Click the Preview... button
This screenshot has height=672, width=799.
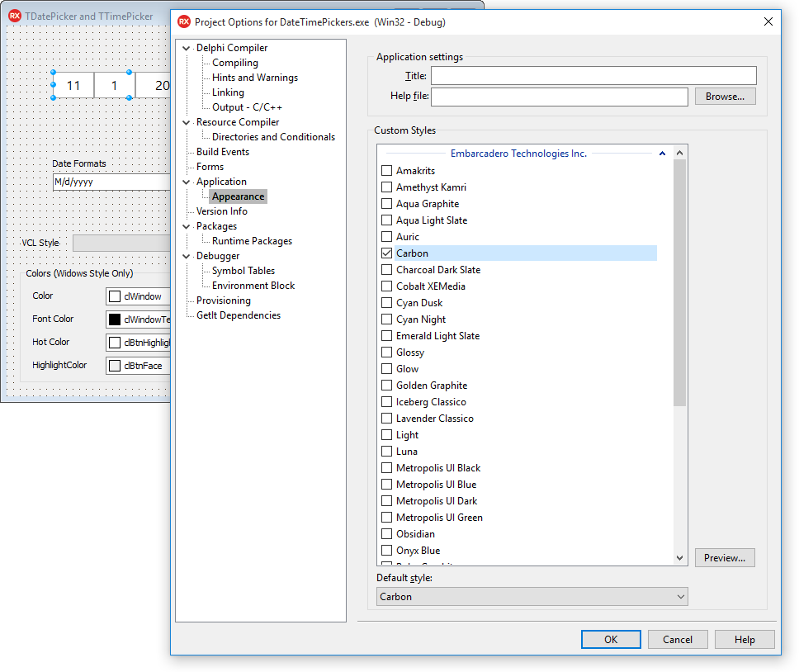click(x=725, y=558)
